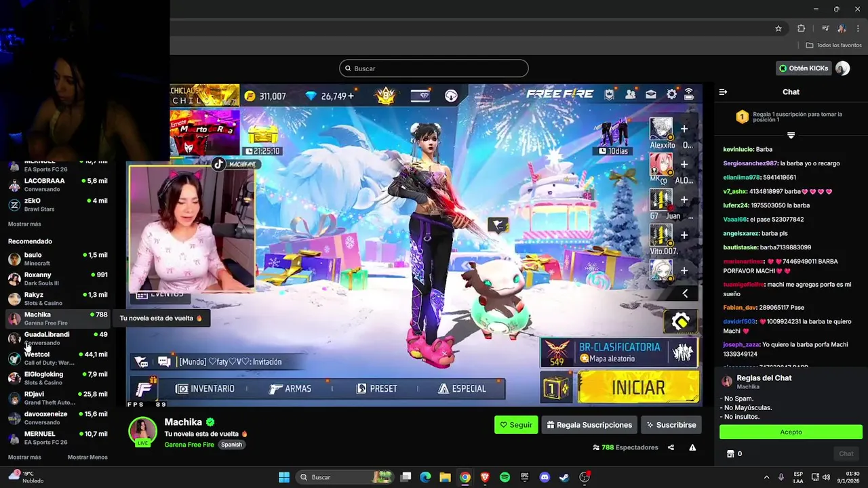Image resolution: width=868 pixels, height=488 pixels.
Task: Open Steam from the taskbar
Action: (564, 477)
